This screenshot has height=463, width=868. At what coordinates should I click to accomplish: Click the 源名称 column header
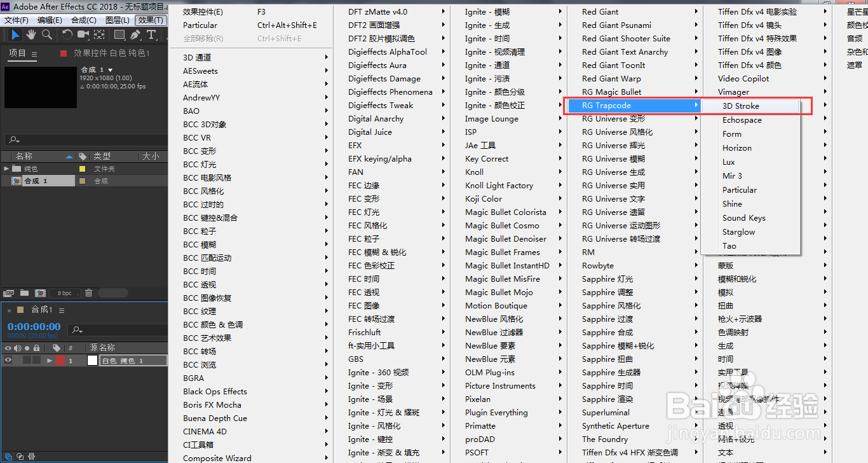coord(102,348)
